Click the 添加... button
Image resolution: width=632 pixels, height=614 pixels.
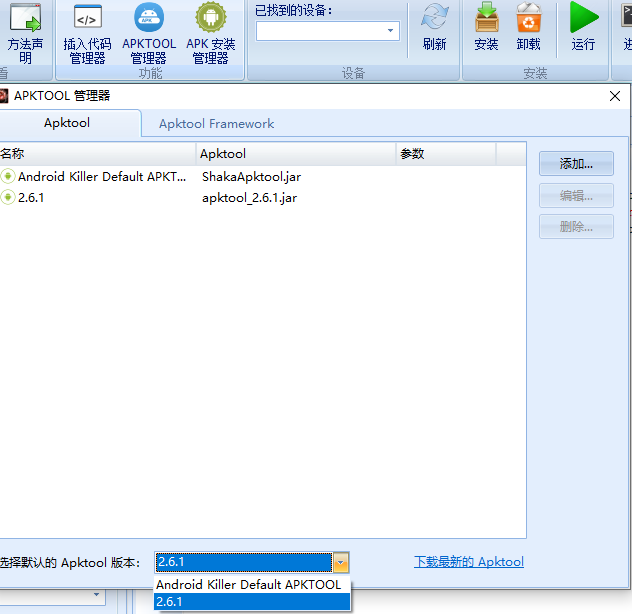[x=576, y=164]
